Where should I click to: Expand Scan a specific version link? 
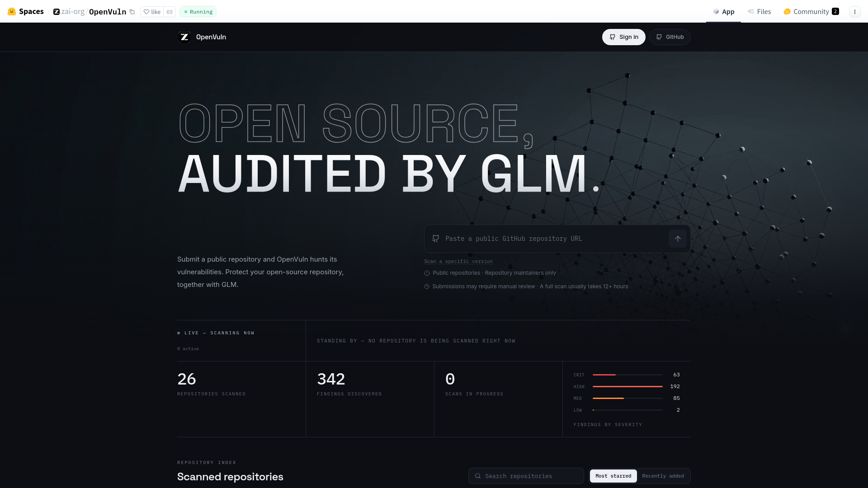pos(458,261)
